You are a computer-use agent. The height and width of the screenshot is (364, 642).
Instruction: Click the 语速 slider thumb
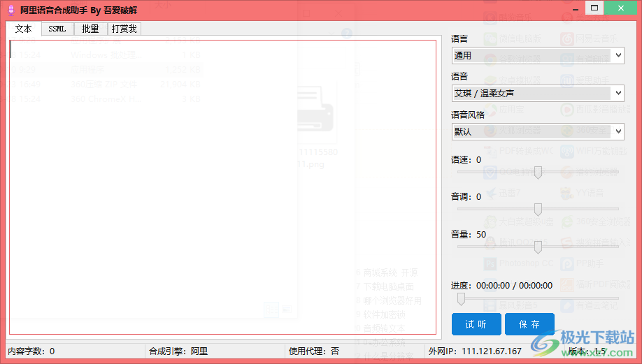(x=538, y=173)
